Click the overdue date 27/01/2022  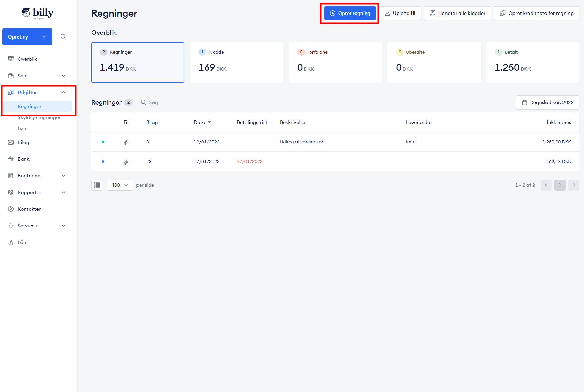click(x=250, y=161)
